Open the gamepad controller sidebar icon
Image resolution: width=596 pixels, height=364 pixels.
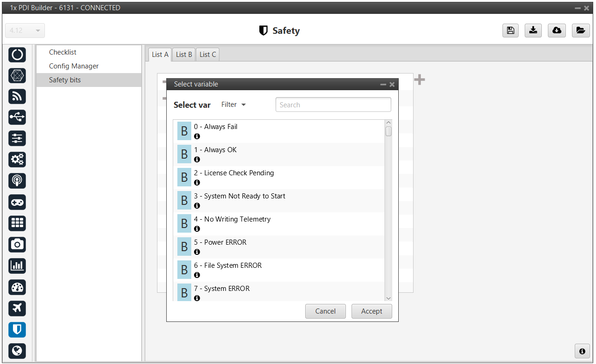(17, 202)
